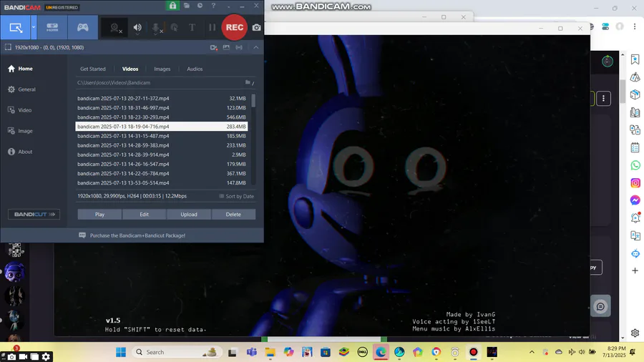Screen dimensions: 644x362
Task: Click the audio-only recording icon
Action: [239, 48]
